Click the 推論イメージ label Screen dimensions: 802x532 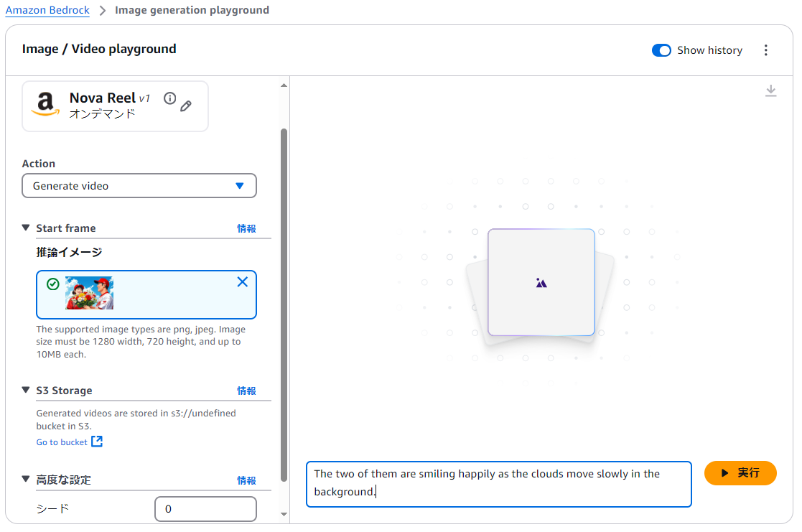pos(69,252)
